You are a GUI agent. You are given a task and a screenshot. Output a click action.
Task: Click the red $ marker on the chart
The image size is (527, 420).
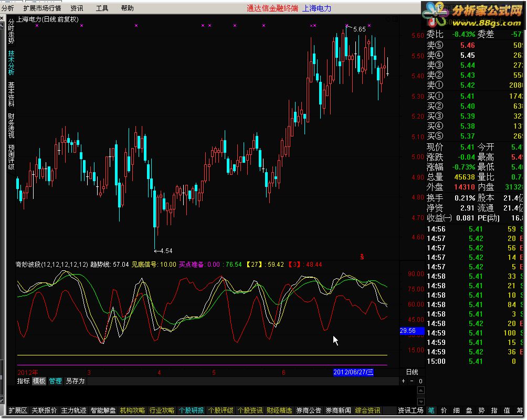tap(362, 257)
